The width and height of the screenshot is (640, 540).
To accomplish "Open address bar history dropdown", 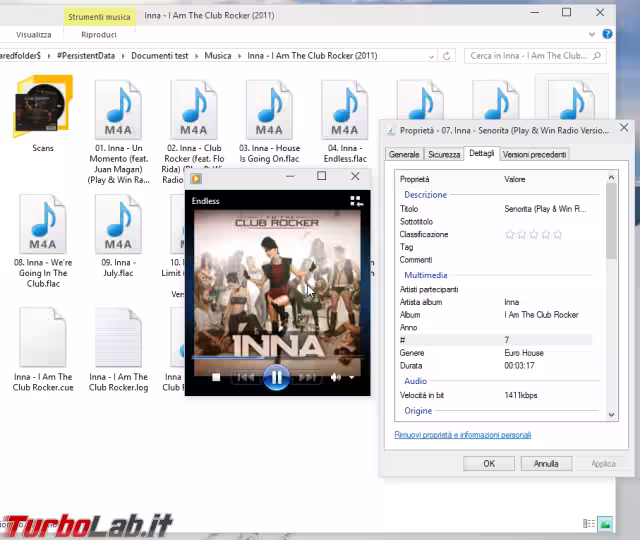I will point(431,56).
